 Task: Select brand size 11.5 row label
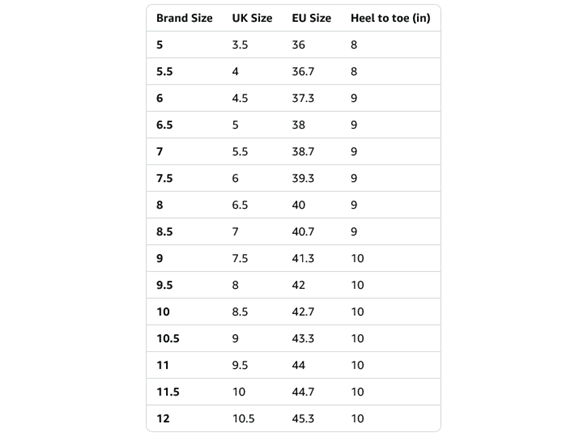coord(168,392)
